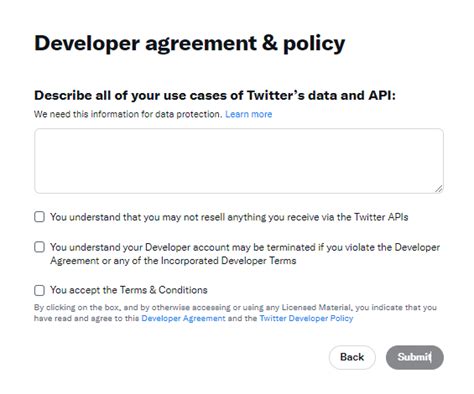Screen dimensions: 474x394
Task: Grab the text area resize handle
Action: [x=439, y=189]
